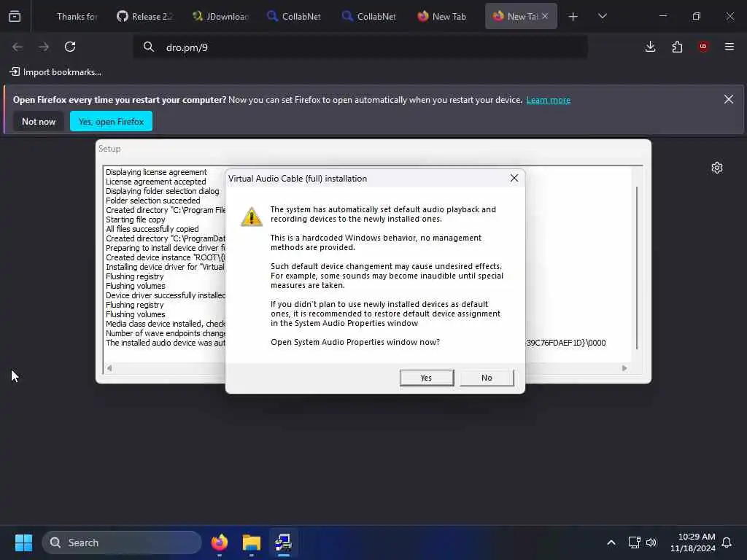Click the yellow warning icon in the dialog

[252, 217]
